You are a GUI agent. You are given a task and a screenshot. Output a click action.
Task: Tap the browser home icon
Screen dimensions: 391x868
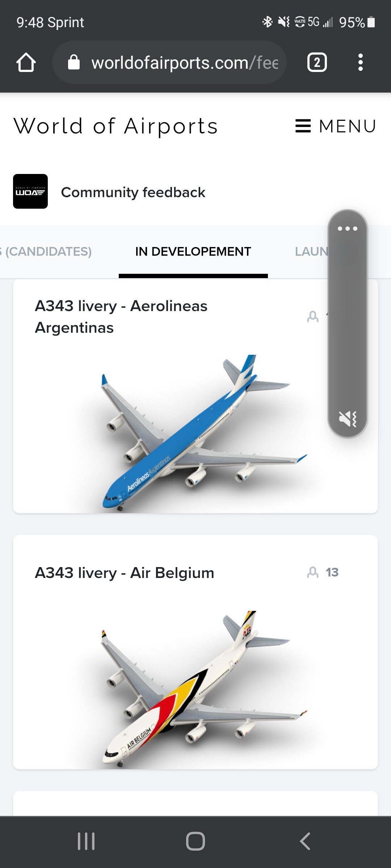coord(26,63)
